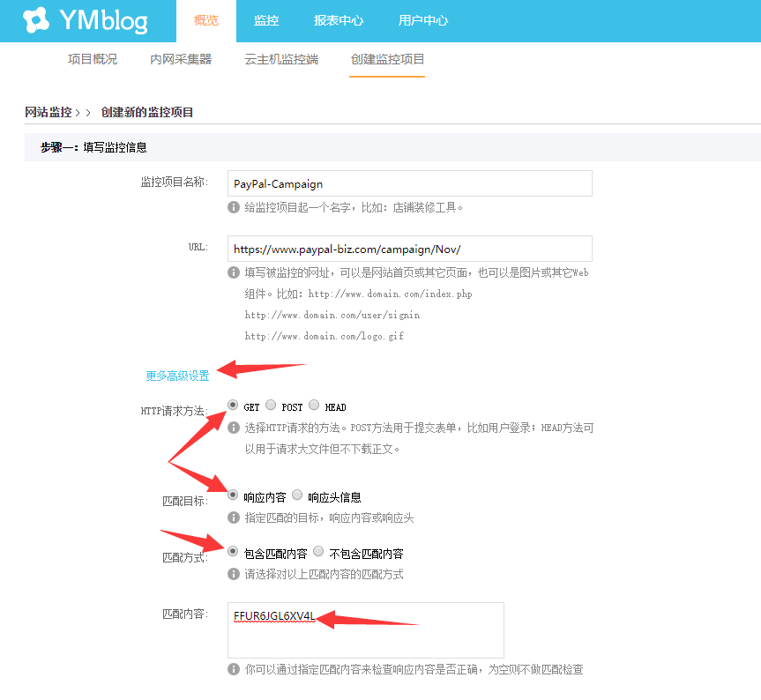Click example URL http://www.domain.com/user/signin

click(x=332, y=316)
